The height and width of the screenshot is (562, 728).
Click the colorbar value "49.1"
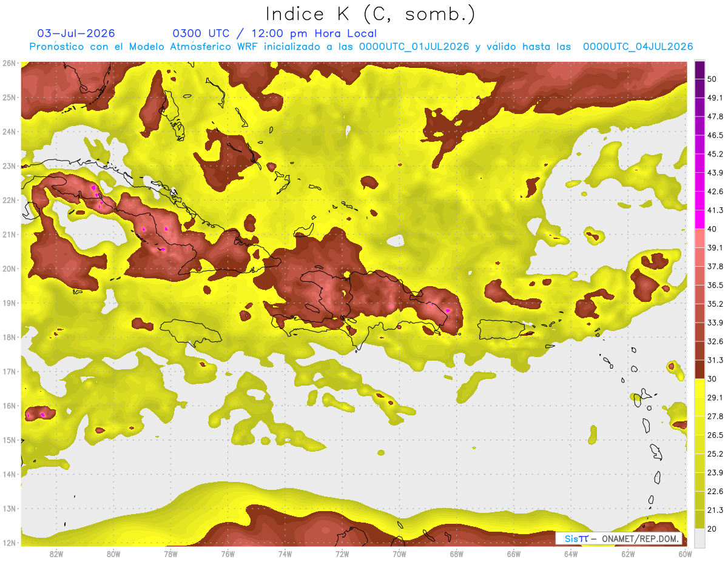[x=716, y=98]
